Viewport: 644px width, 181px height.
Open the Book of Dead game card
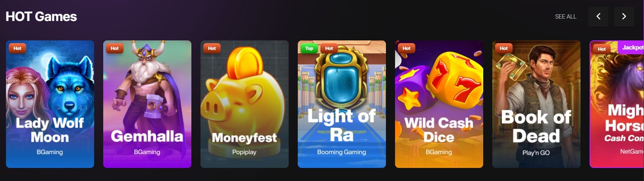(536, 104)
